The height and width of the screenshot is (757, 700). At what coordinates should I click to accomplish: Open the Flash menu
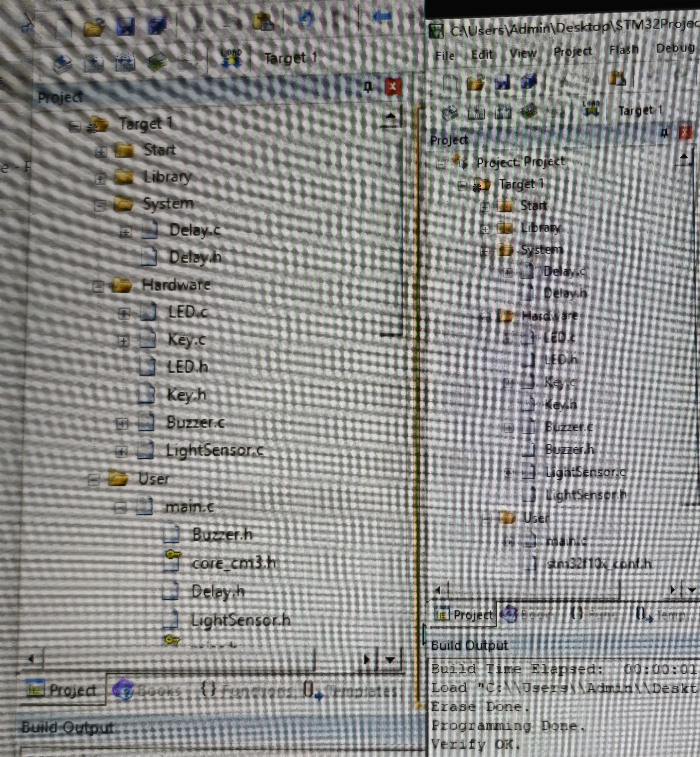point(624,50)
